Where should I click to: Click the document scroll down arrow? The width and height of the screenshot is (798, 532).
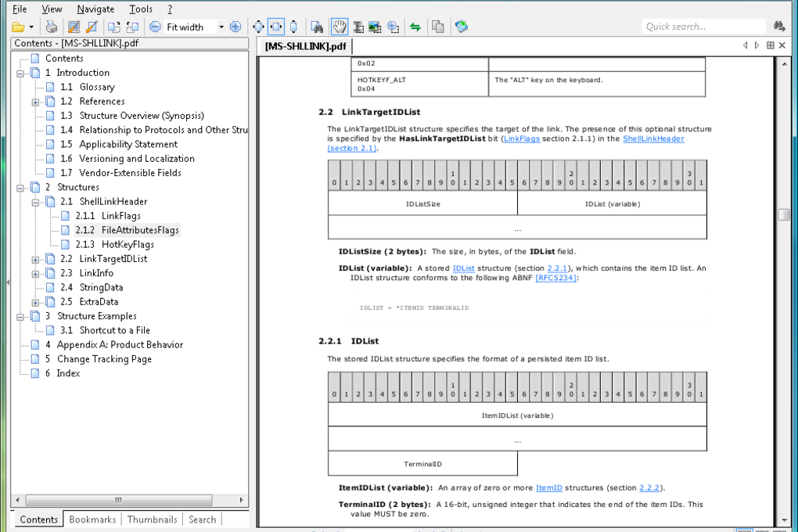[x=784, y=520]
